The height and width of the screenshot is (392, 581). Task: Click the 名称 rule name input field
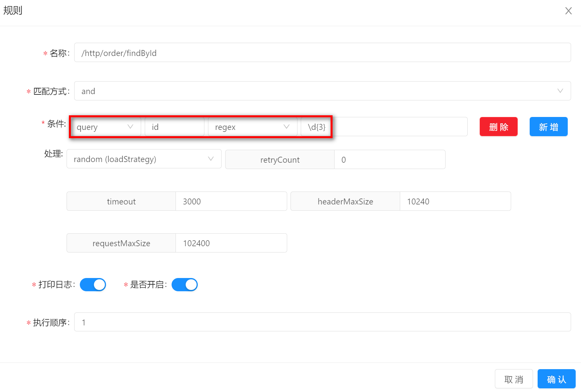tap(322, 53)
